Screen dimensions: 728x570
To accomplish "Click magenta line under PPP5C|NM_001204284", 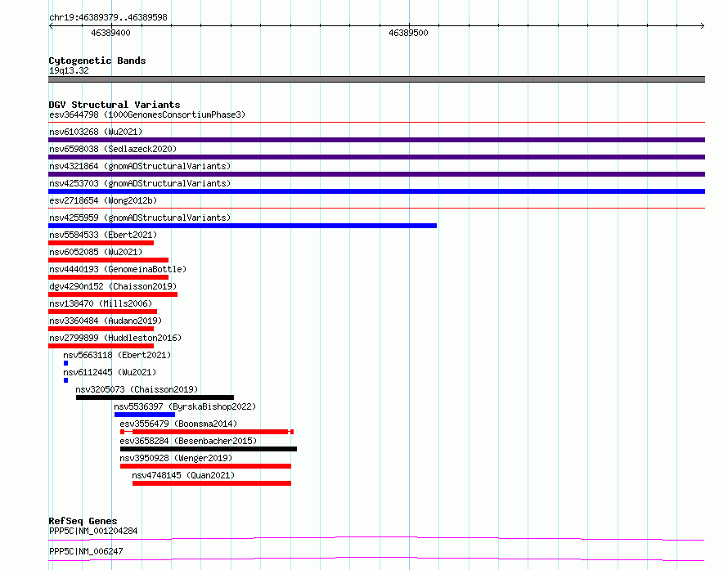I will tap(376, 538).
